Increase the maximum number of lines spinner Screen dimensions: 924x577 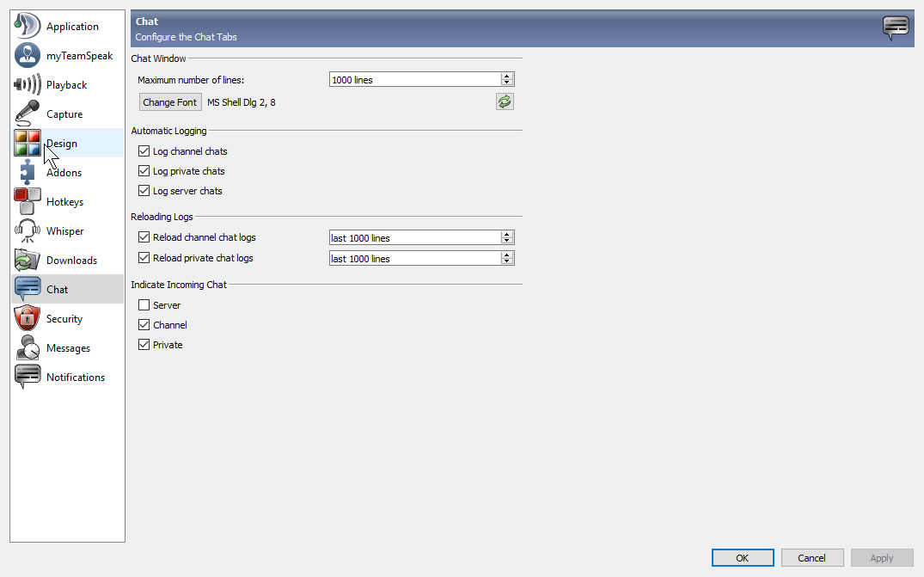tap(507, 77)
